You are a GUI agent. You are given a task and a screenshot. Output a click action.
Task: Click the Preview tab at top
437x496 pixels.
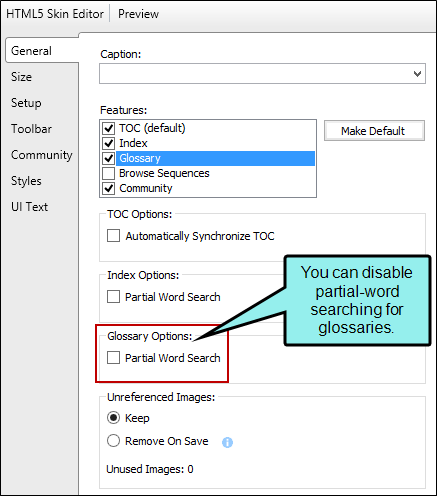[138, 14]
